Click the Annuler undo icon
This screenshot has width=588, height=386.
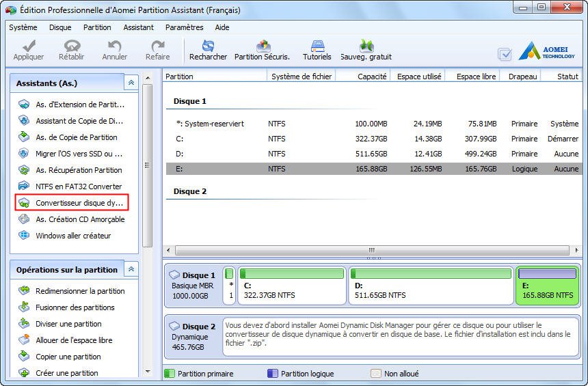pos(114,46)
